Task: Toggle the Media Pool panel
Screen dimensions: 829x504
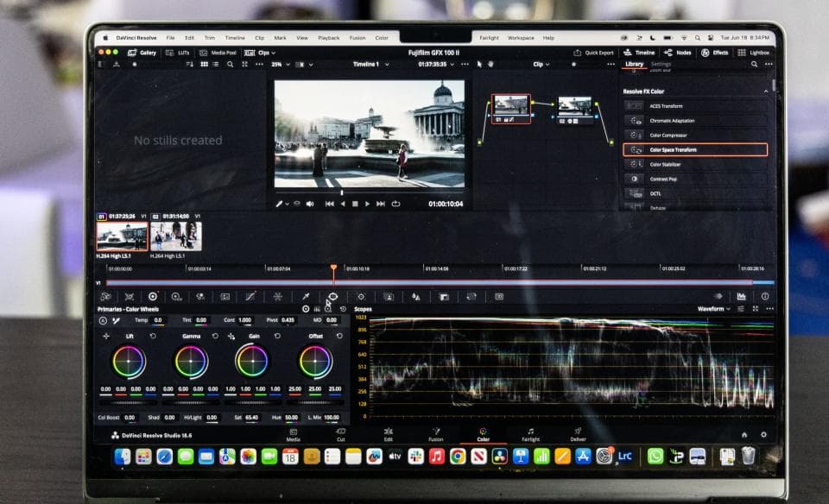Action: (218, 53)
